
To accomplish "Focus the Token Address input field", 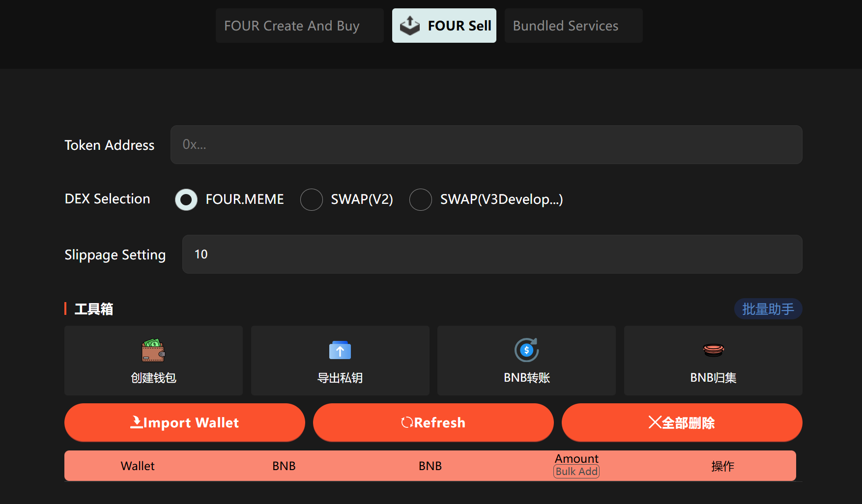I will pos(486,144).
